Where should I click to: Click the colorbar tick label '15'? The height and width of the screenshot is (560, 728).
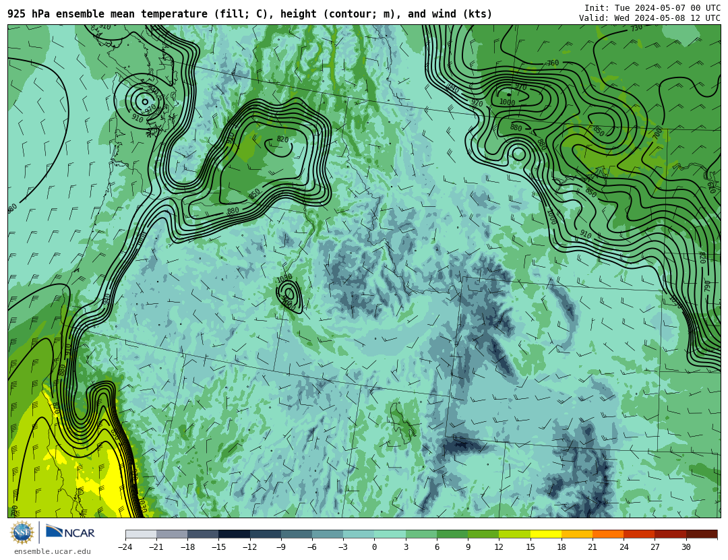click(530, 547)
